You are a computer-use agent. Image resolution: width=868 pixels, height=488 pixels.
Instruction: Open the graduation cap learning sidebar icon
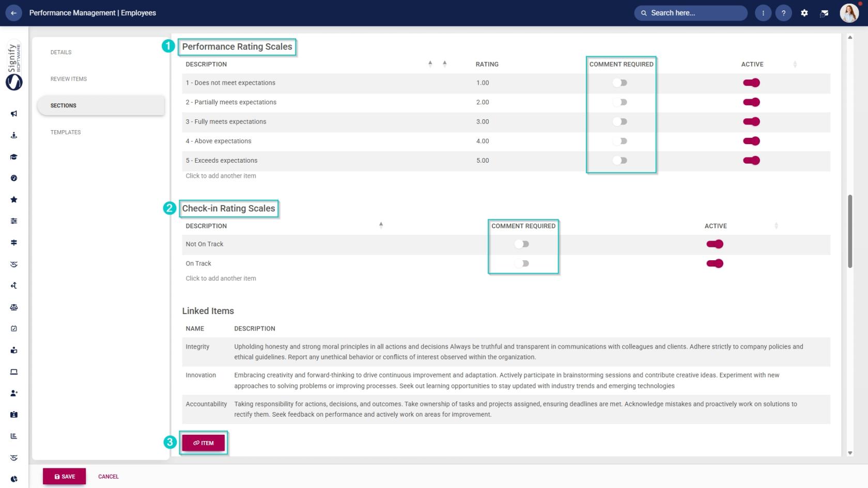pos(14,157)
